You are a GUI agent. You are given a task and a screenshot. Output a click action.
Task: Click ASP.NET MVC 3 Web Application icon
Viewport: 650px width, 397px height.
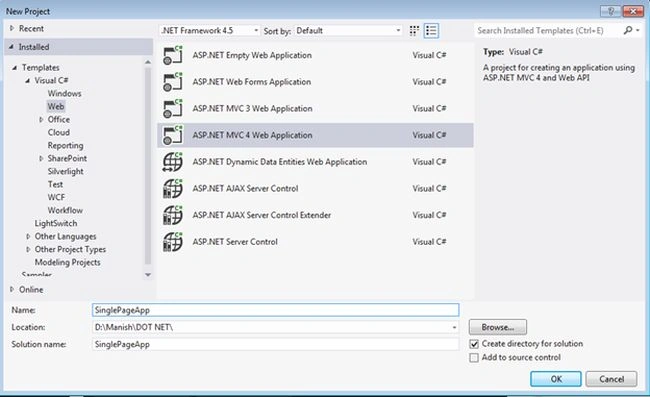(x=173, y=109)
